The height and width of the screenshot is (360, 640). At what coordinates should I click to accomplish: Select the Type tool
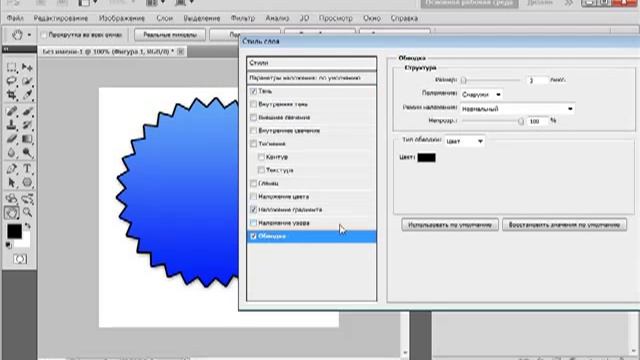coord(27,168)
